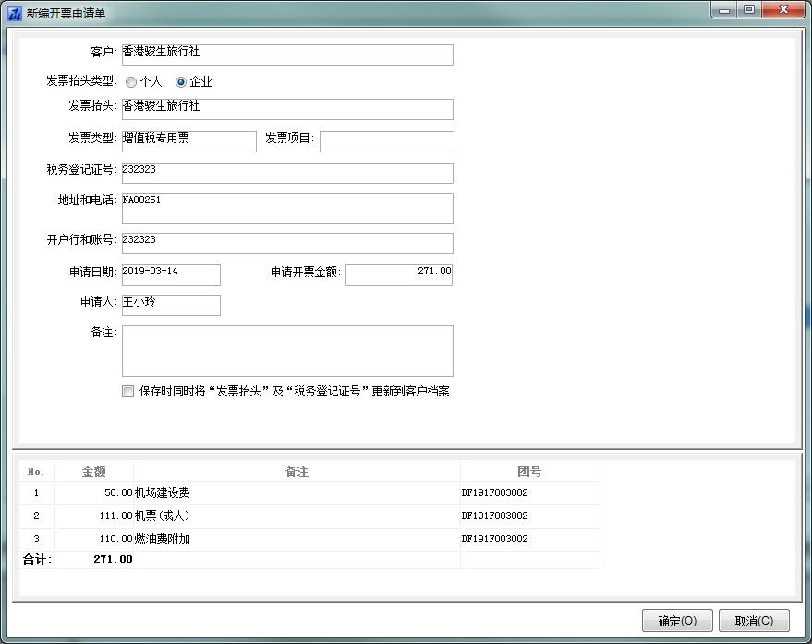Image resolution: width=812 pixels, height=644 pixels.
Task: Click the 地址和电话 text box
Action: tap(287, 208)
